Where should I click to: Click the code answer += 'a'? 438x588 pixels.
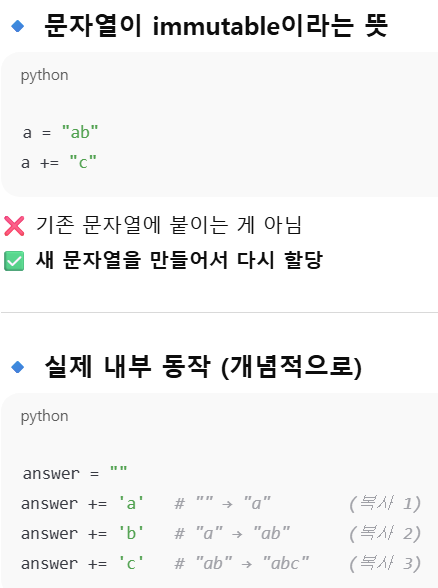(82, 503)
